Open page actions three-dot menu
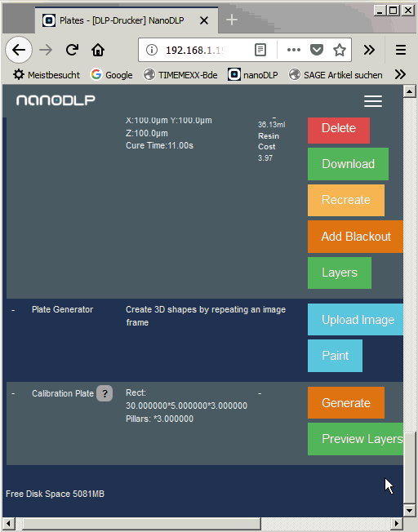418x532 pixels. tap(293, 51)
